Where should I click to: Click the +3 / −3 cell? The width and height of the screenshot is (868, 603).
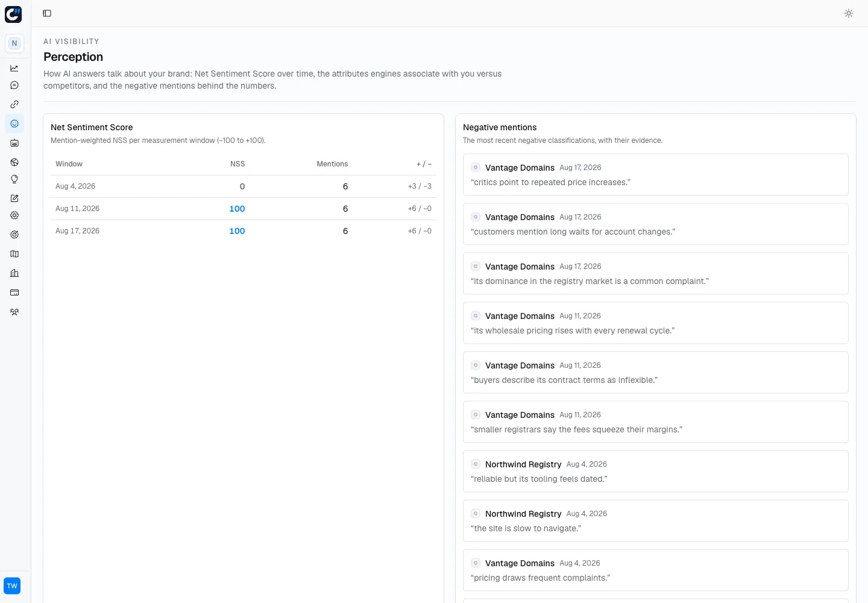click(420, 186)
